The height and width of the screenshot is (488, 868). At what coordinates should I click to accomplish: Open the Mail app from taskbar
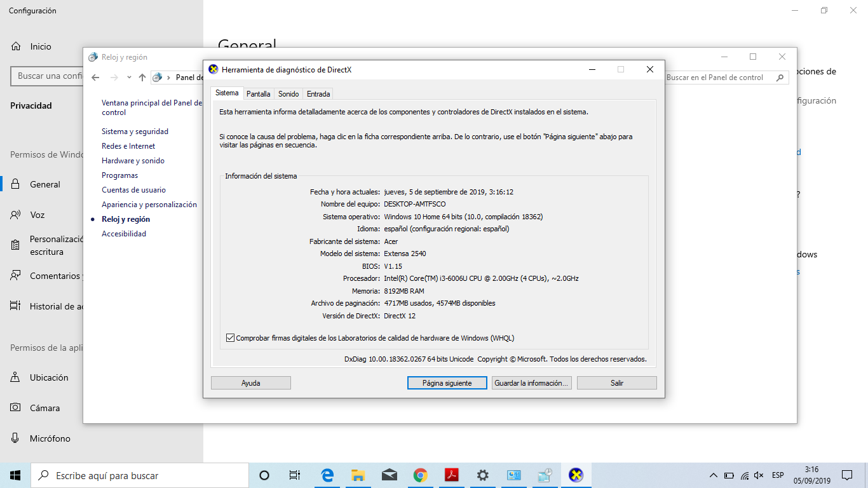pyautogui.click(x=390, y=475)
